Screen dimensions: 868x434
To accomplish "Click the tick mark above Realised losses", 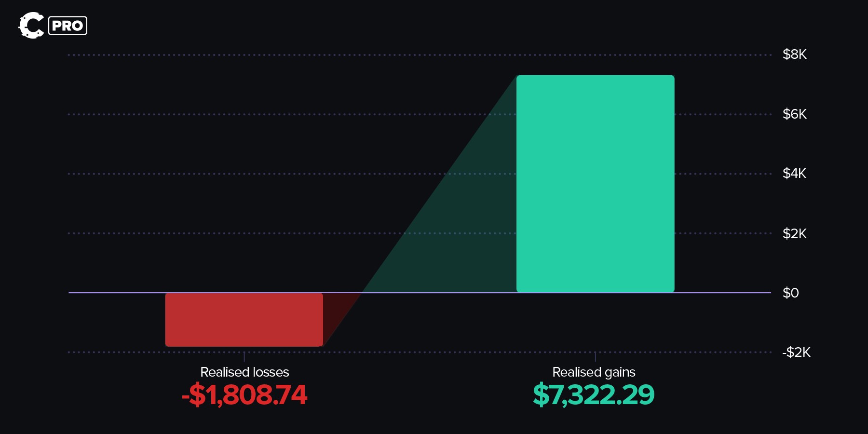I will [244, 357].
